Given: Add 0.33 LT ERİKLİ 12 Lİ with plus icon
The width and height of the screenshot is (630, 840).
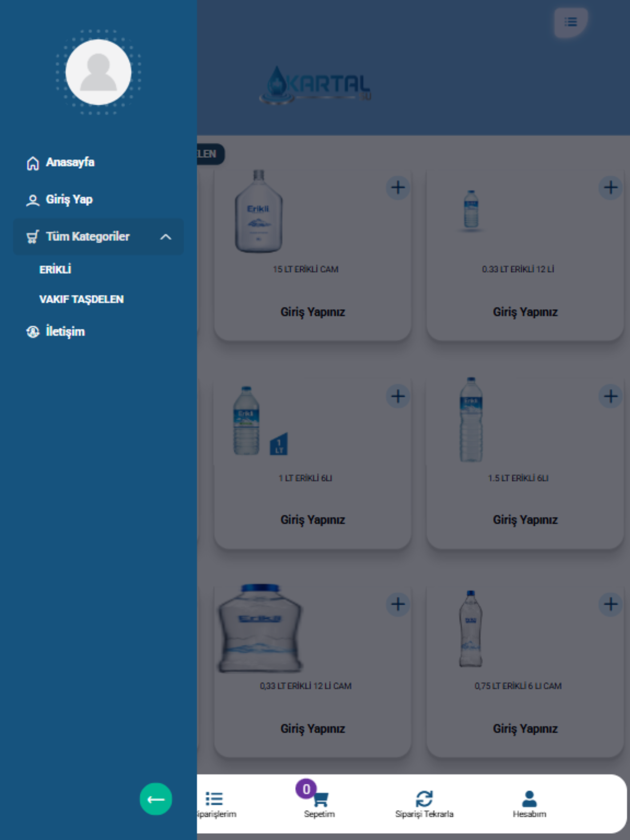Looking at the screenshot, I should (x=611, y=188).
